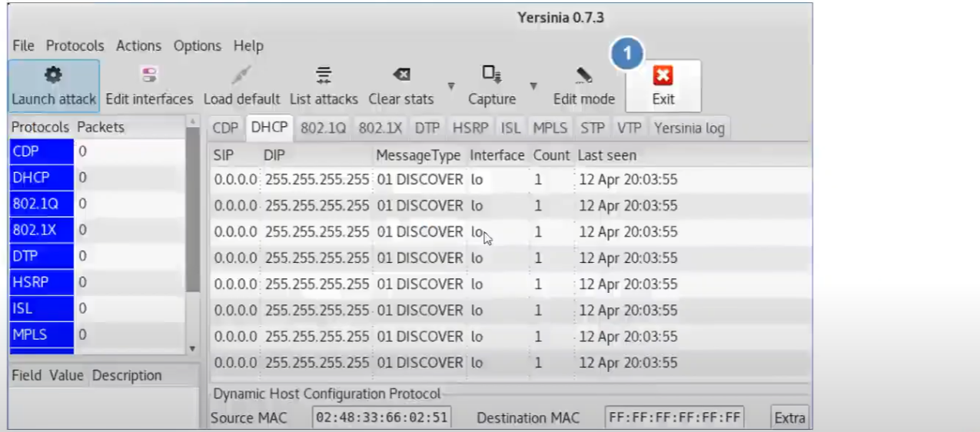Select ISL row in protocols list
Viewport: 980px width, 432px height.
[97, 308]
